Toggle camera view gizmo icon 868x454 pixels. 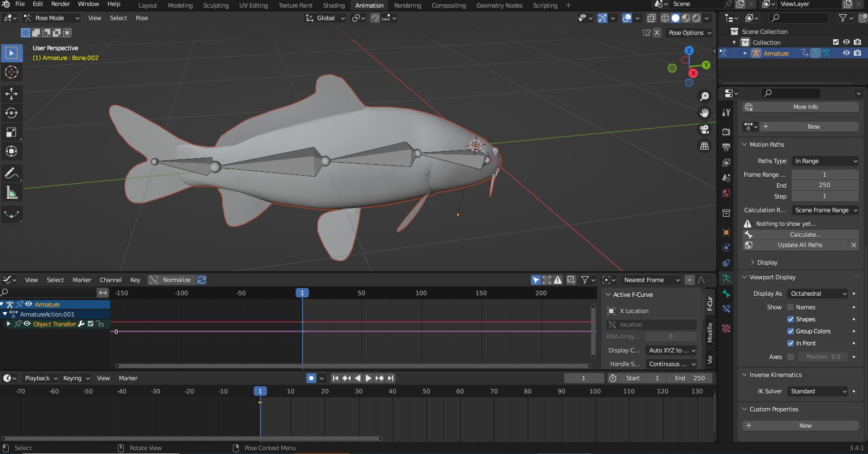tap(704, 129)
